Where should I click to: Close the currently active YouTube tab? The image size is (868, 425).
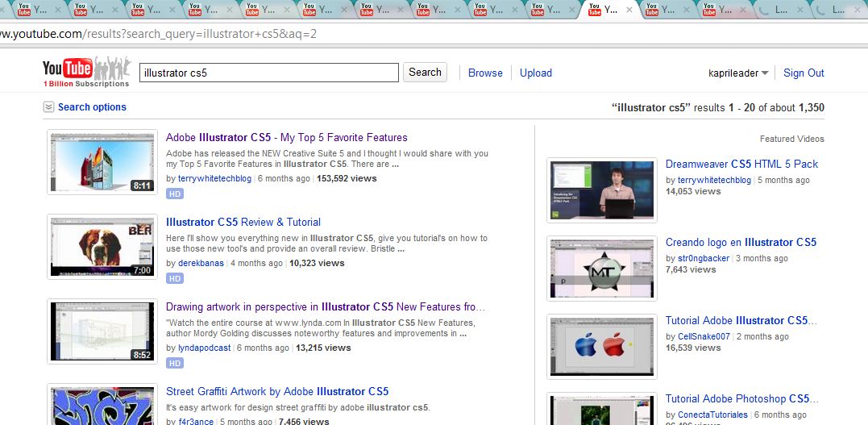pos(629,10)
